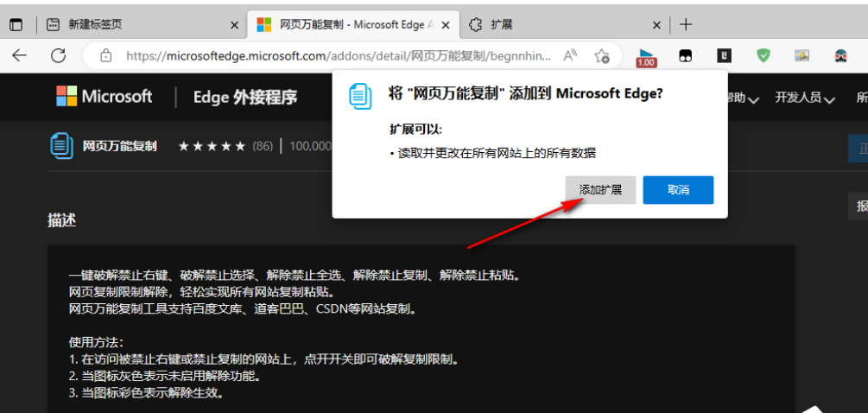This screenshot has height=413, width=868.
Task: Click the dialog's 网页万能复制 icon
Action: 360,95
